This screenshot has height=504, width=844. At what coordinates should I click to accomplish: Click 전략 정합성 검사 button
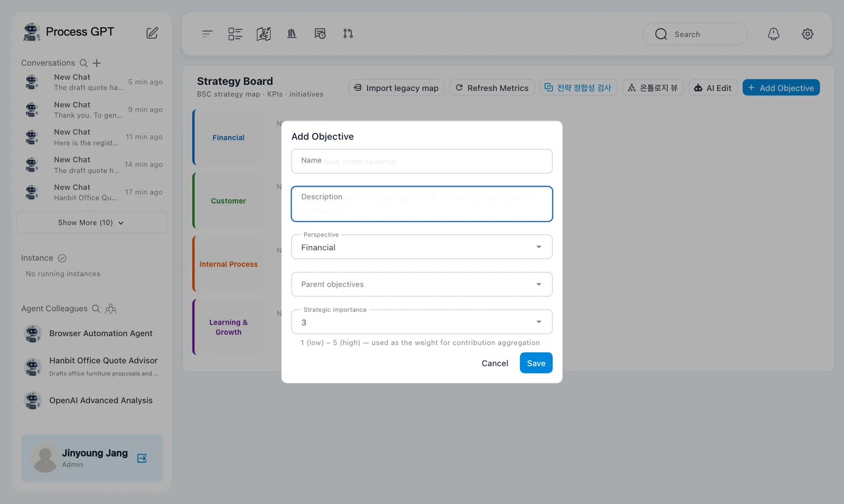coord(579,88)
